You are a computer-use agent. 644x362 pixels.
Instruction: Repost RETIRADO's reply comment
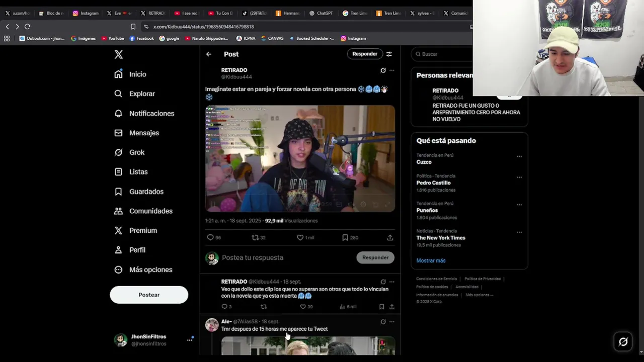(264, 307)
